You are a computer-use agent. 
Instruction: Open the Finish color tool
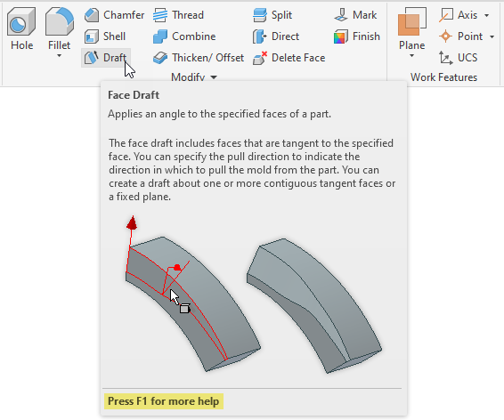click(x=357, y=36)
